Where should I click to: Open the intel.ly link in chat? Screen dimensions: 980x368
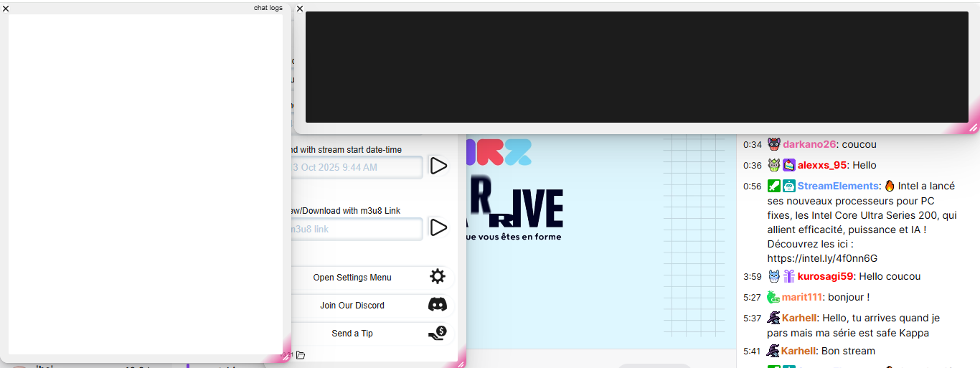point(822,258)
